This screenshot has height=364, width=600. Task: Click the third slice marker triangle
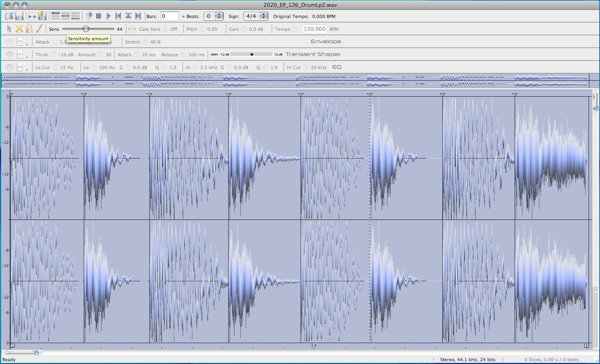tap(150, 94)
